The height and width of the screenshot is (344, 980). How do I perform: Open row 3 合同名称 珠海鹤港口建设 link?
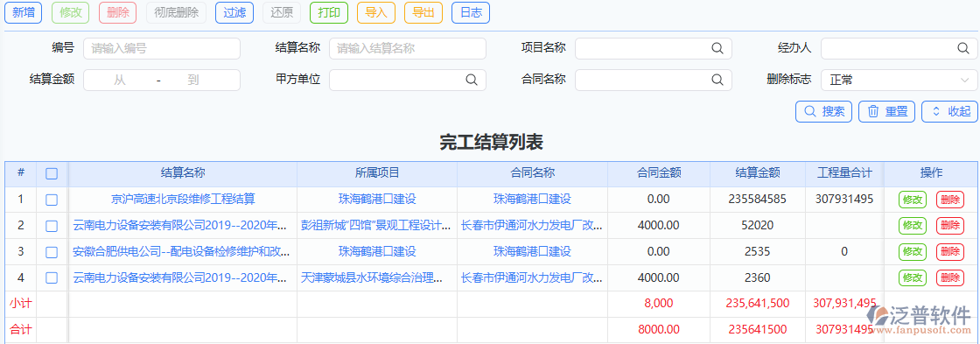[x=533, y=252]
